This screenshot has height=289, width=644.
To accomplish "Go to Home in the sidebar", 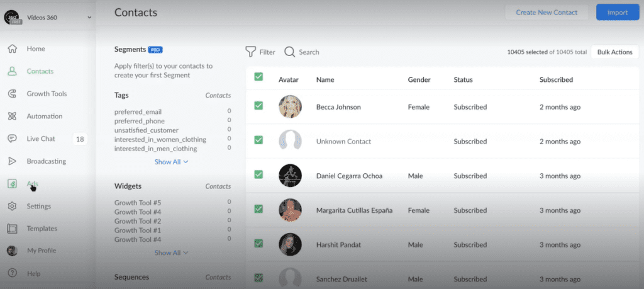I will (x=36, y=48).
